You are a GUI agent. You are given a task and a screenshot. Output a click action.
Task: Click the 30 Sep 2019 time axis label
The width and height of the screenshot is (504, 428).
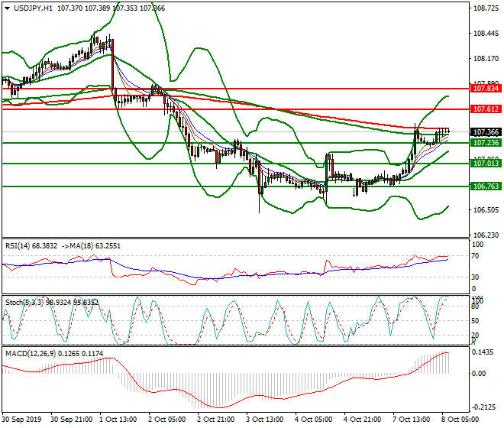[22, 420]
